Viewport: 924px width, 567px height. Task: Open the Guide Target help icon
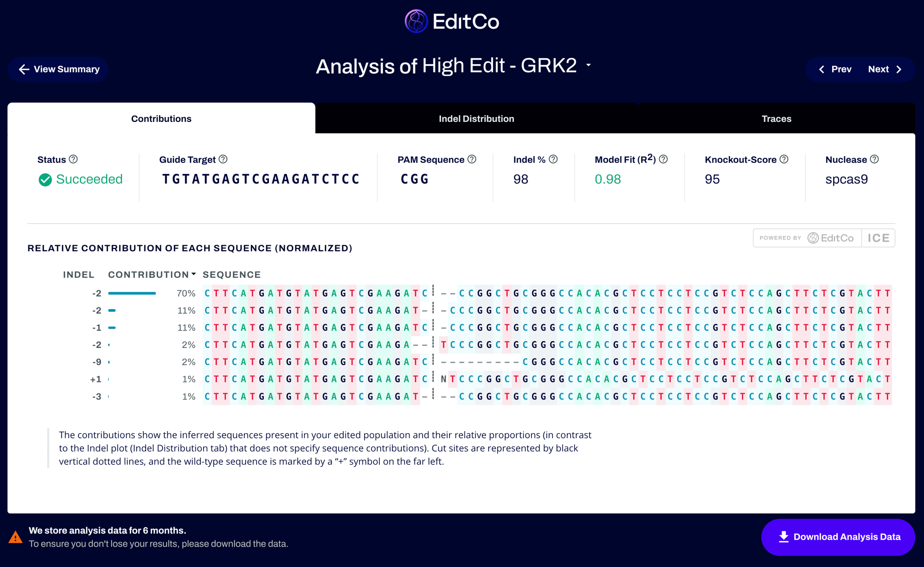pyautogui.click(x=223, y=159)
